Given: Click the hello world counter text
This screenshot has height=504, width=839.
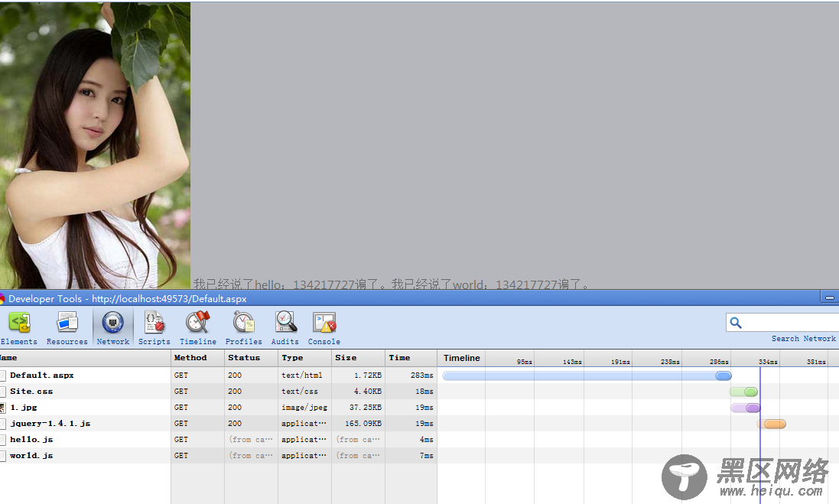Looking at the screenshot, I should point(391,284).
